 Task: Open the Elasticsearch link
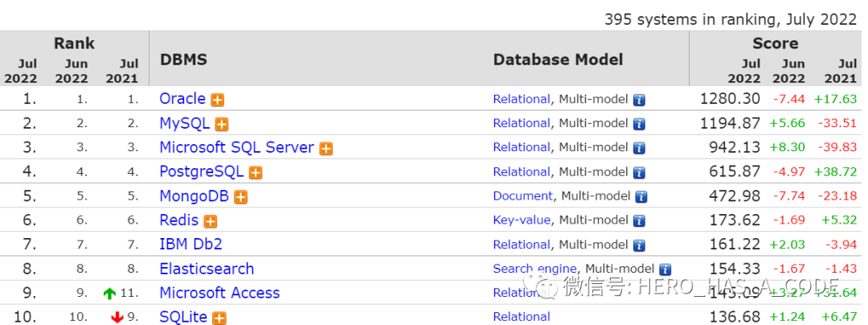(x=207, y=269)
